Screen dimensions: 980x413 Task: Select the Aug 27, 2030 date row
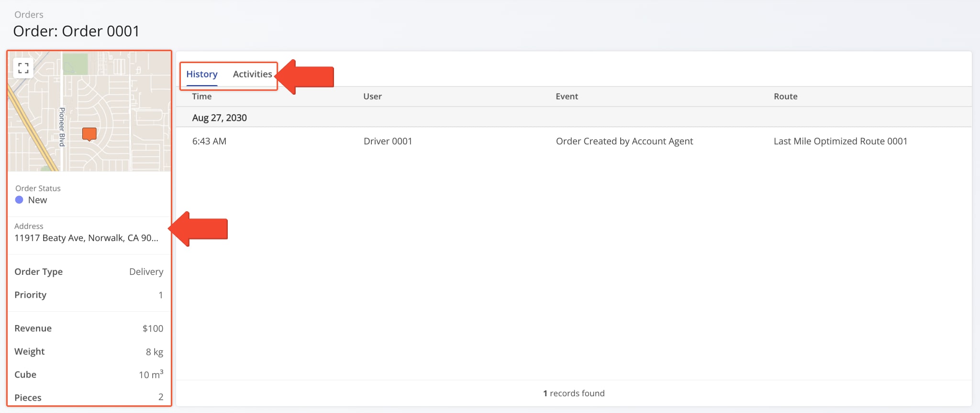574,118
